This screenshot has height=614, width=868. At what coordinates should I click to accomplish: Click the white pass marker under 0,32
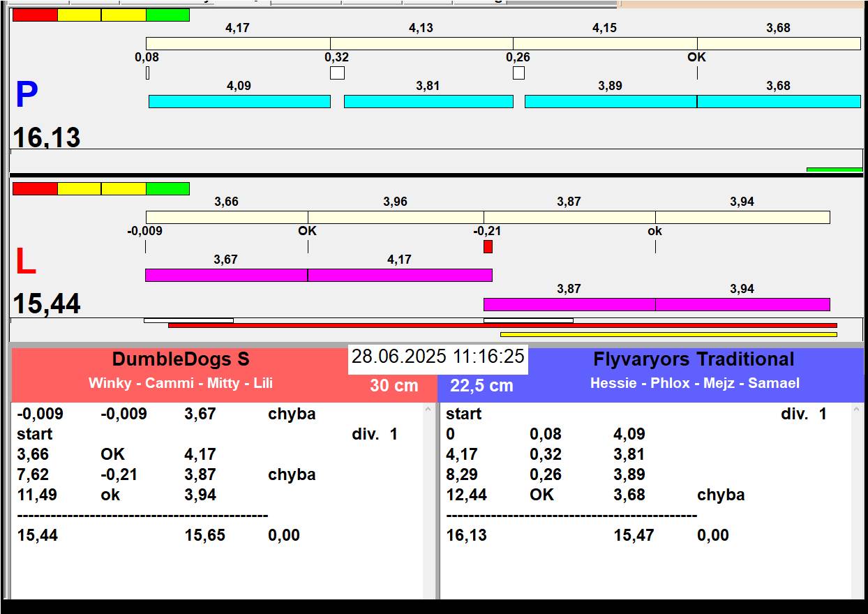pos(337,73)
